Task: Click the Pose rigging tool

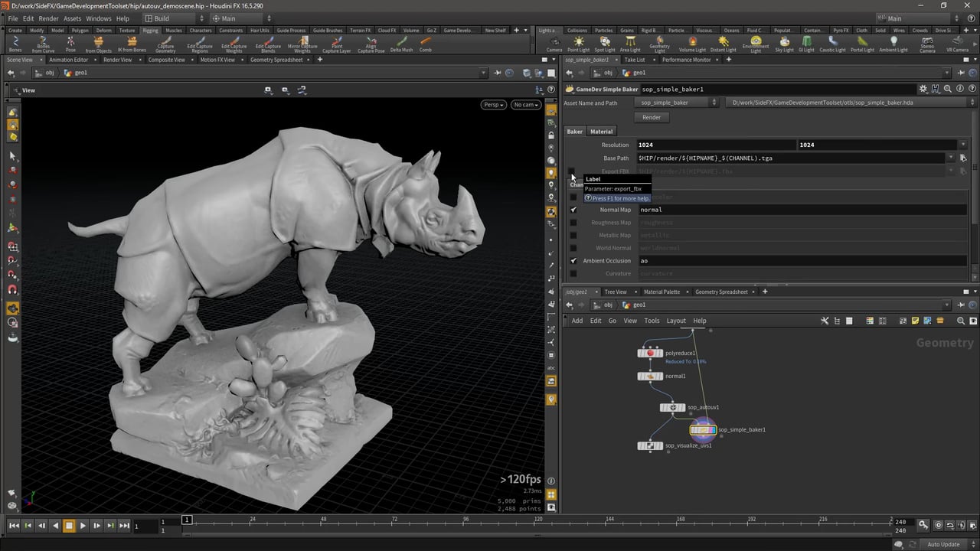Action: pyautogui.click(x=70, y=44)
